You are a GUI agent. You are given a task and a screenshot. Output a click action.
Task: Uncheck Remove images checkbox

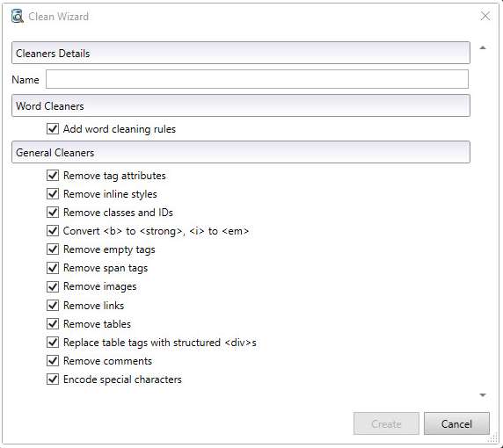[53, 286]
